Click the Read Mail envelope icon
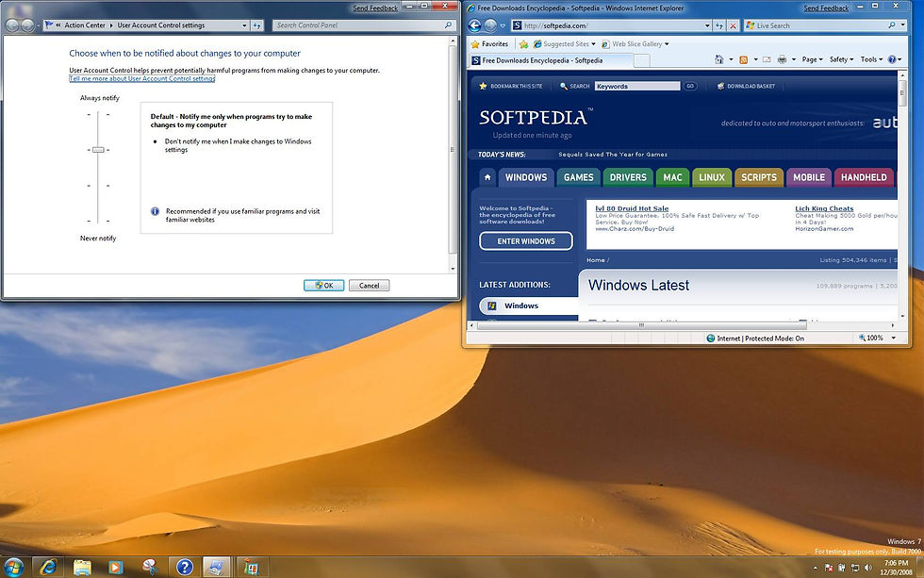The height and width of the screenshot is (578, 924). tap(767, 59)
